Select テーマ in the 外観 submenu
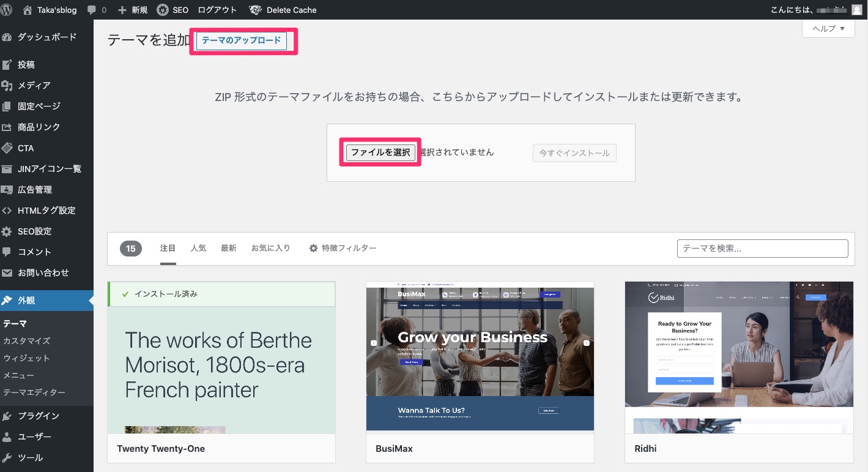 (15, 323)
